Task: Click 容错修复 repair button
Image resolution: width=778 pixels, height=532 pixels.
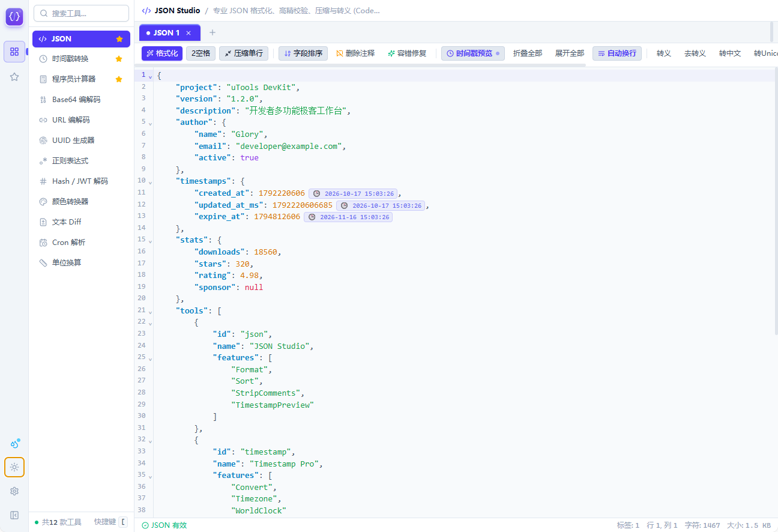Action: click(x=407, y=53)
